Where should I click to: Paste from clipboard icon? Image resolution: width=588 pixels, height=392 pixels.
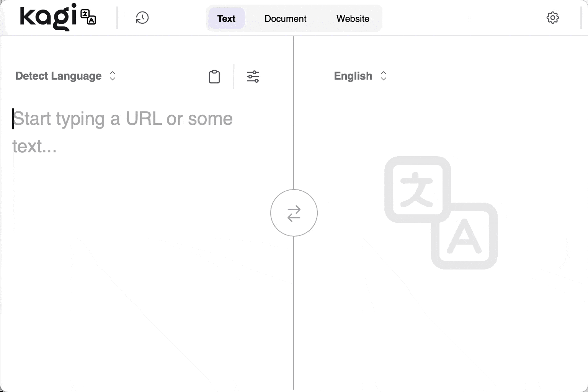214,77
